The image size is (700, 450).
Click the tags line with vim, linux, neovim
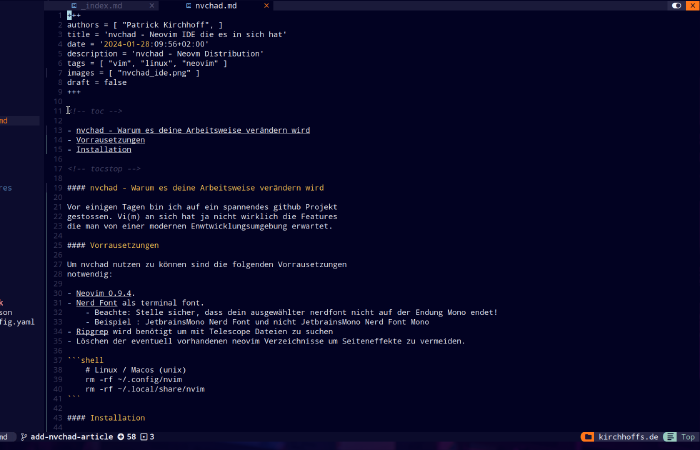147,63
